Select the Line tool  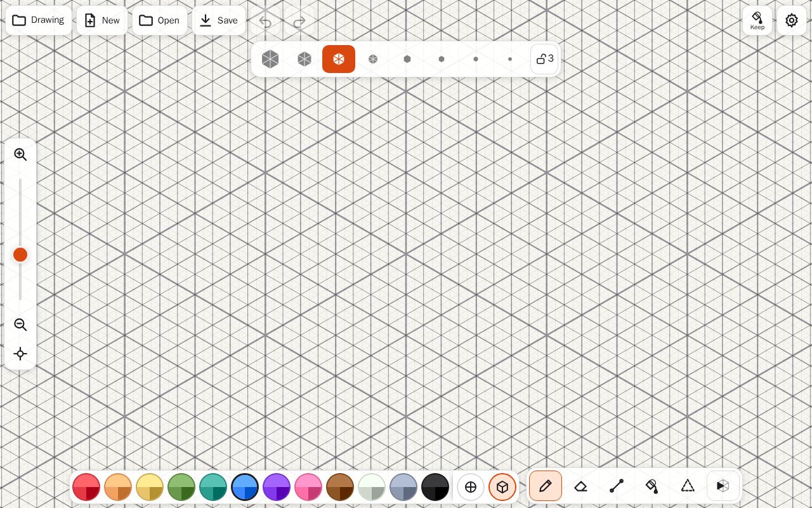tap(617, 486)
